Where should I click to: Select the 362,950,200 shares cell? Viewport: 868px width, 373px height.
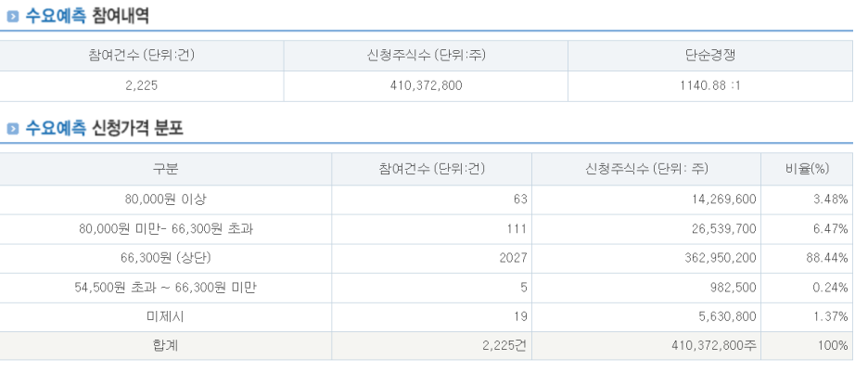646,258
